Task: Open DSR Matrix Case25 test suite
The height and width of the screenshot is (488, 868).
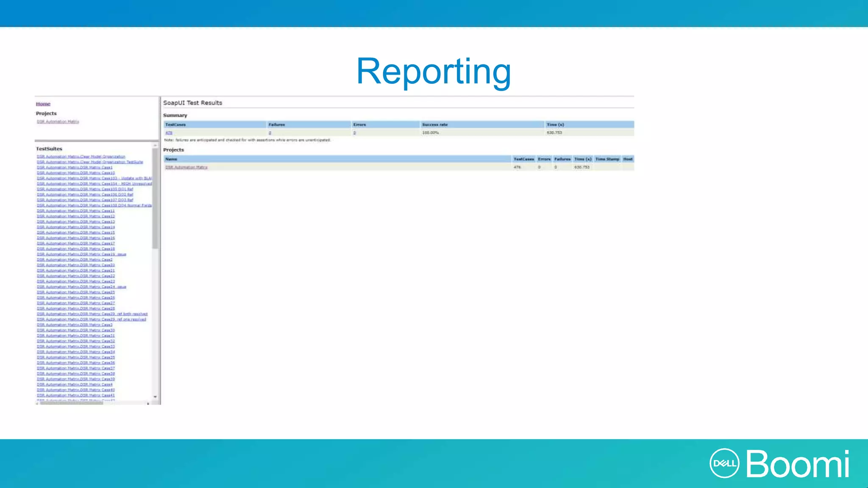Action: (75, 292)
